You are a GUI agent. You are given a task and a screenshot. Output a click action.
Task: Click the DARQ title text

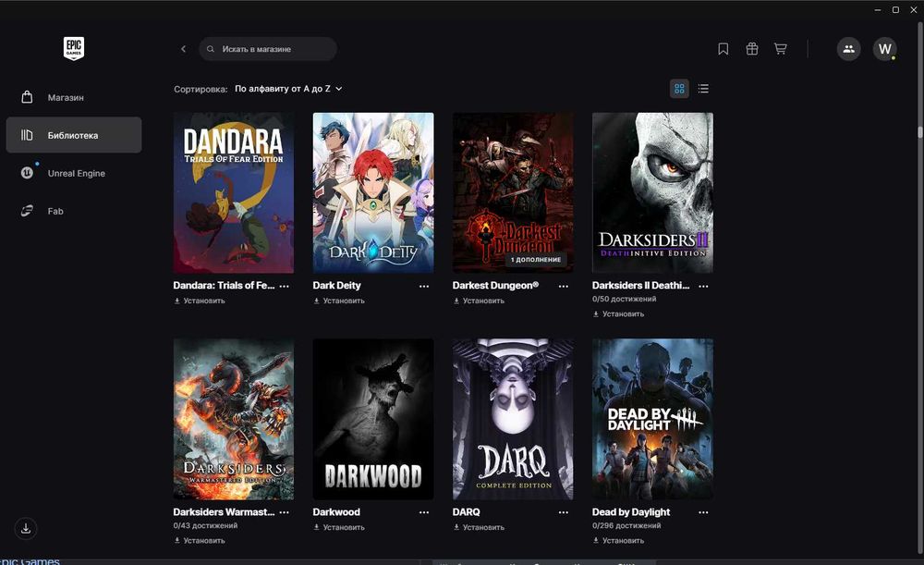coord(466,512)
